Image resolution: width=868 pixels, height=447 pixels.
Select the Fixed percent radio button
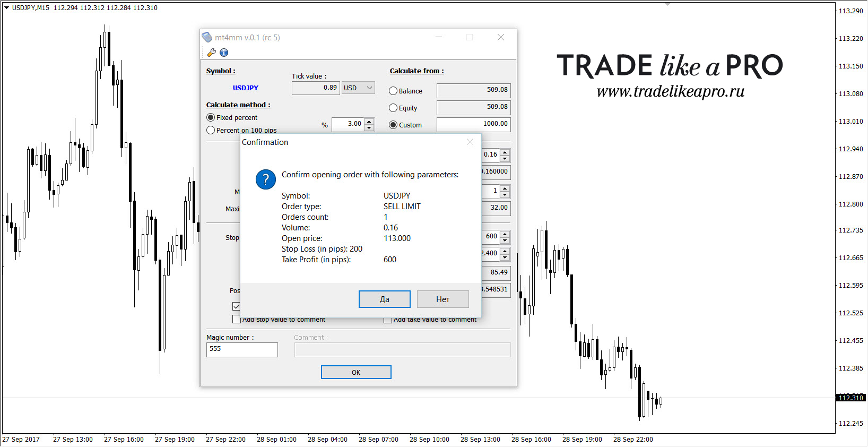[211, 117]
